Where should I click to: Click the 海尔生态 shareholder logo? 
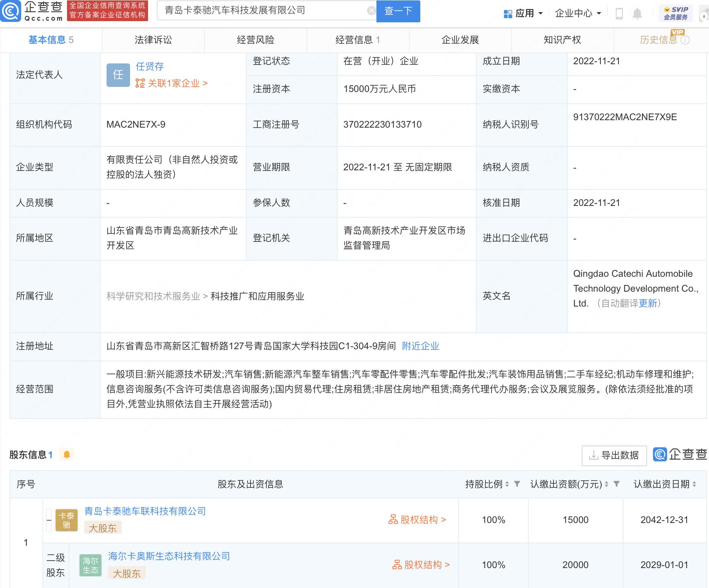90,565
